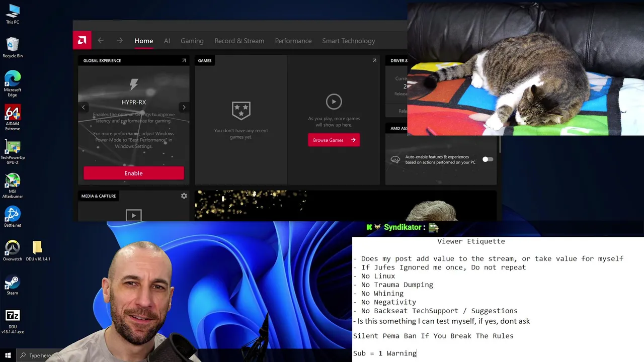Click the Syndikator chat username
Image resolution: width=644 pixels, height=362 pixels.
pyautogui.click(x=402, y=227)
